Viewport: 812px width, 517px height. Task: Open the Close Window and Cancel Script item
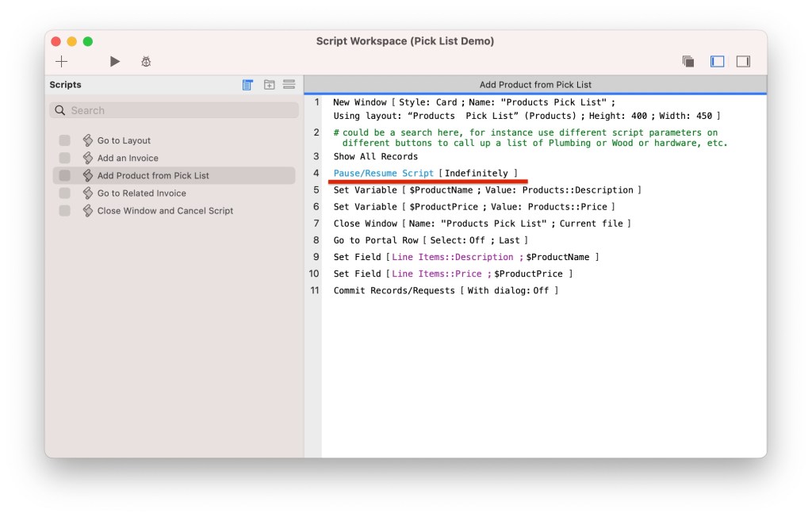click(x=165, y=211)
